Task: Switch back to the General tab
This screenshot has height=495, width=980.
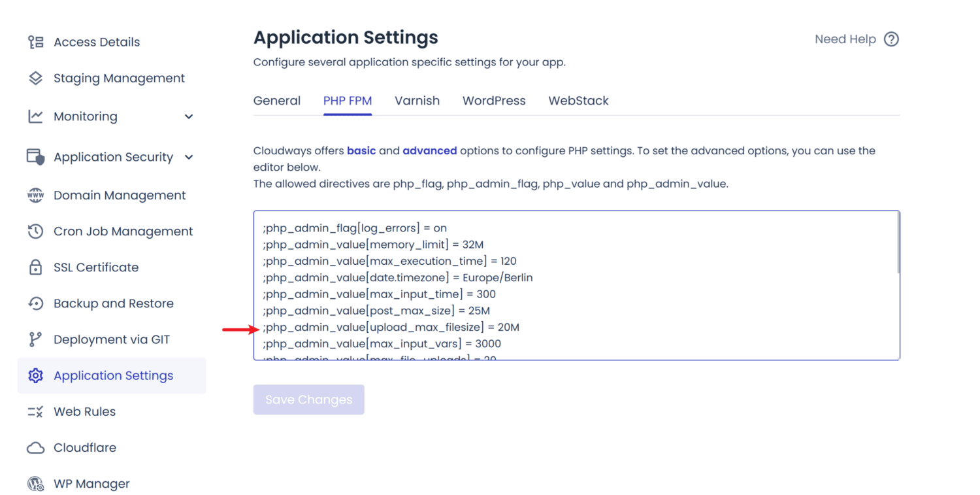Action: 277,100
